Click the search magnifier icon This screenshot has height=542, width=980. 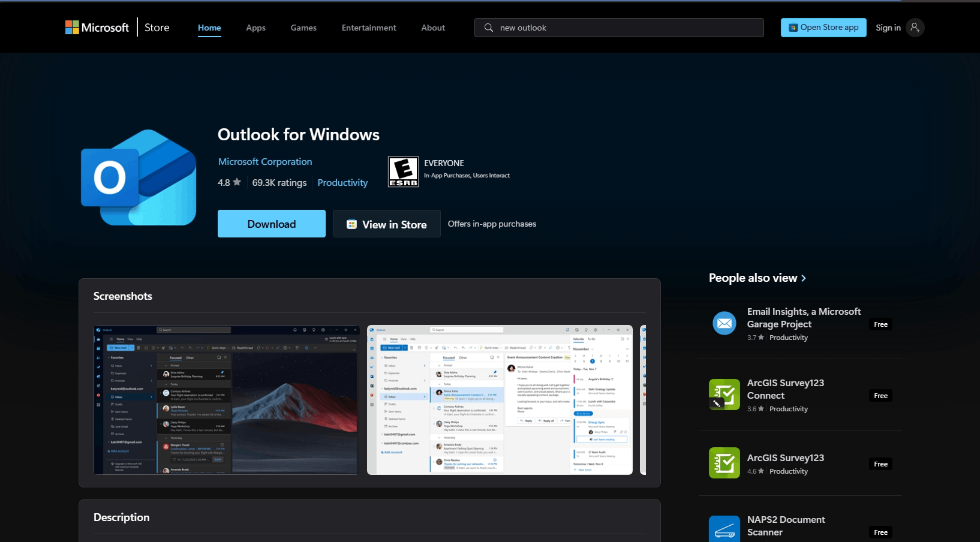point(489,28)
